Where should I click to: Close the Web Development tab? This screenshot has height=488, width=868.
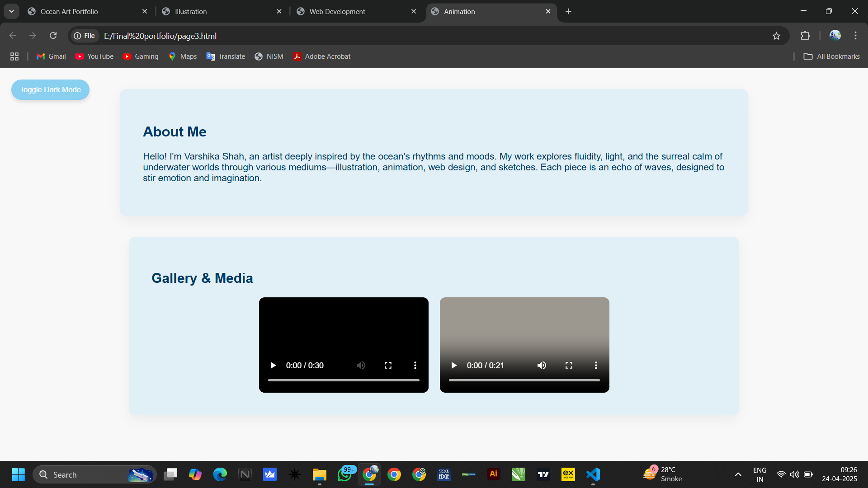coord(414,12)
